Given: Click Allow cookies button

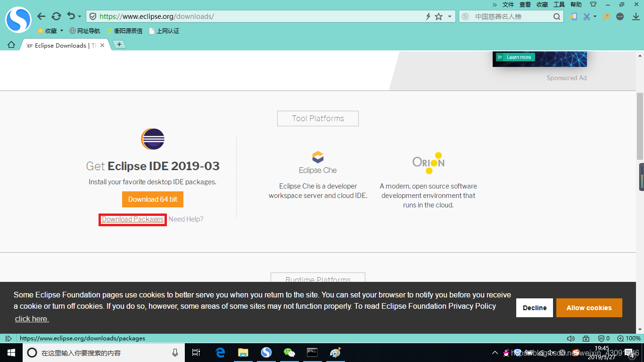Looking at the screenshot, I should pyautogui.click(x=589, y=308).
